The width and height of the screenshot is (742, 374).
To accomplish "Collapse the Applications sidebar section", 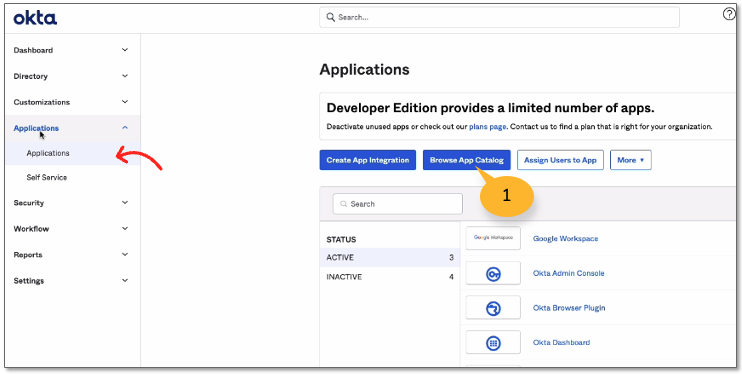I will pyautogui.click(x=125, y=128).
